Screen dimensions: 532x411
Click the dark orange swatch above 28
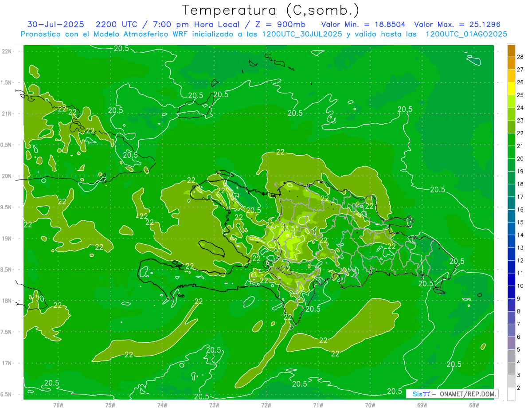pos(512,51)
